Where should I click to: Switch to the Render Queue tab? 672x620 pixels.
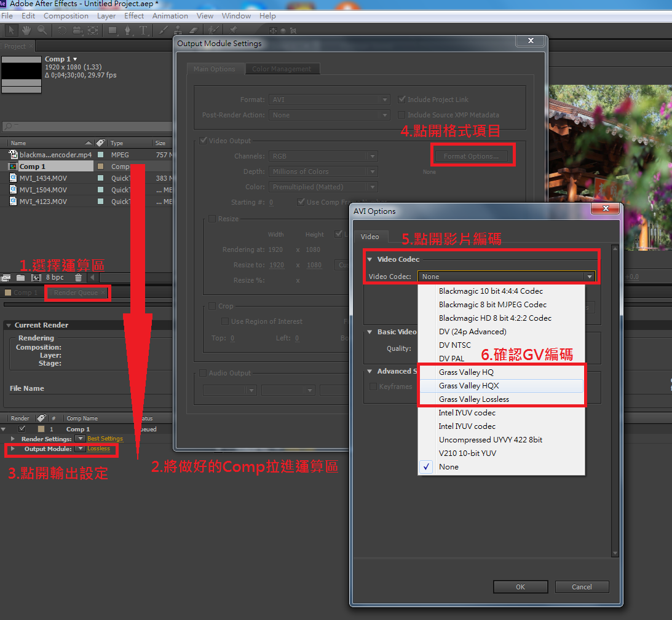click(75, 293)
